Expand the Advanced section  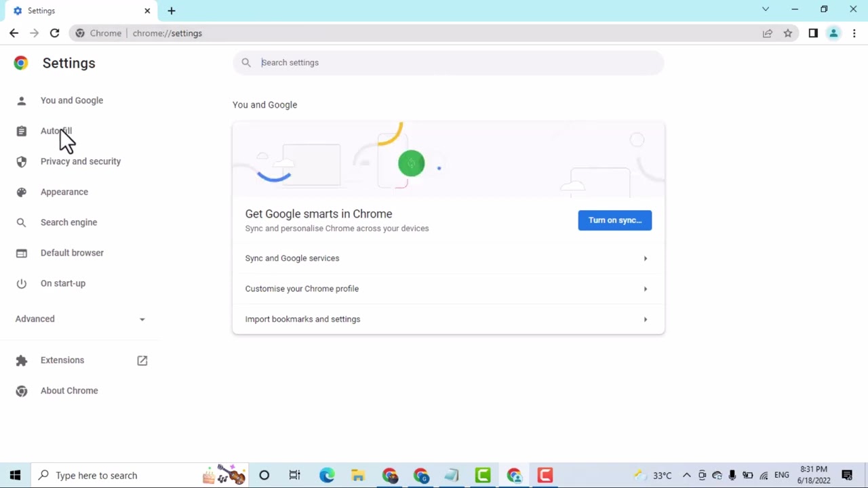click(x=80, y=319)
